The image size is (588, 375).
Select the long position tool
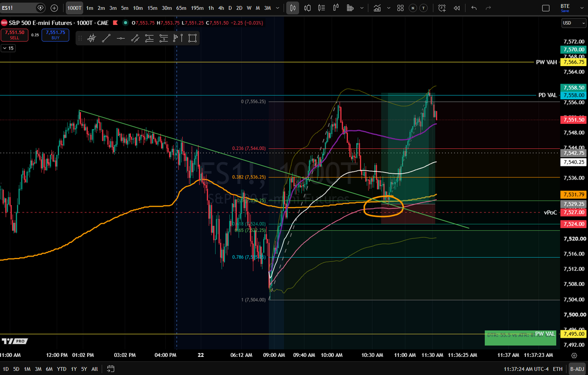pos(149,38)
